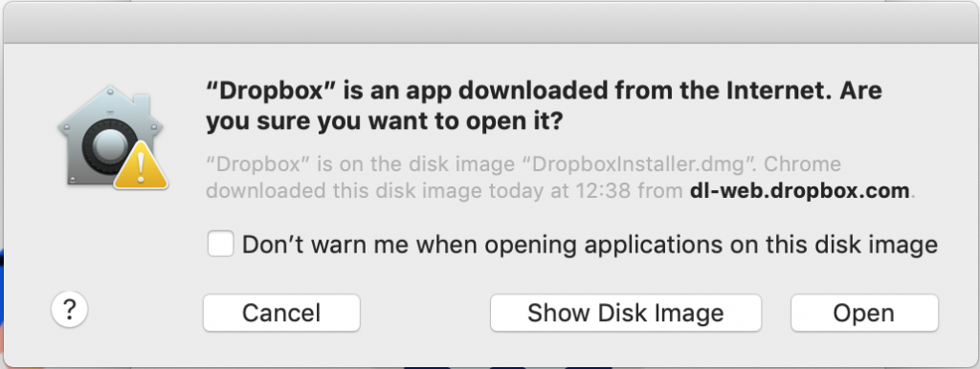The height and width of the screenshot is (369, 980).
Task: Open help with the question mark button
Action: [x=69, y=311]
